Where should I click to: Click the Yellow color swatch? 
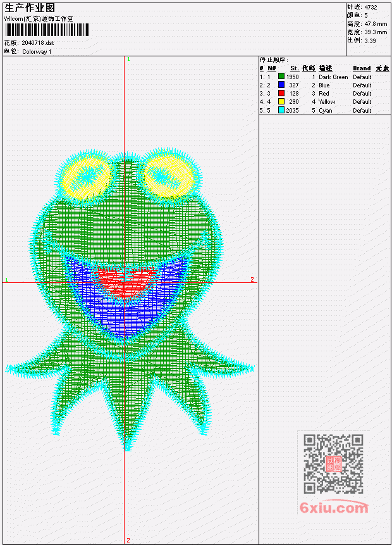click(281, 101)
